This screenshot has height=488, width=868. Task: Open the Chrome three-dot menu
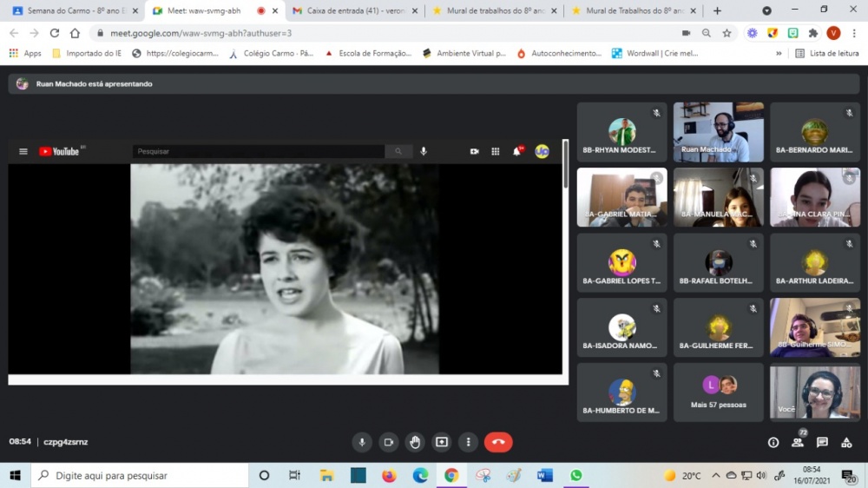point(854,33)
